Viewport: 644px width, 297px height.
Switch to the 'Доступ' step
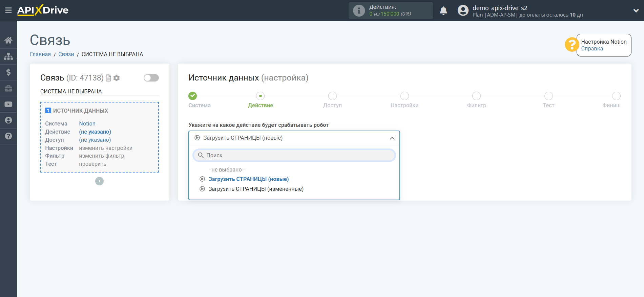[x=332, y=96]
